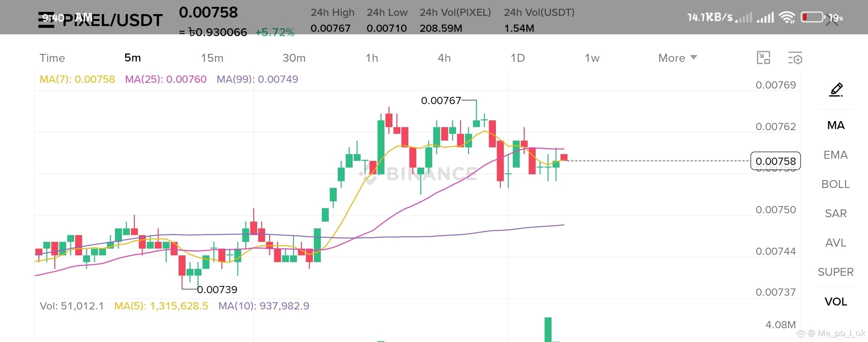The width and height of the screenshot is (868, 342).
Task: Click the 24h Vol(USDT) value 1.54M
Action: point(519,28)
